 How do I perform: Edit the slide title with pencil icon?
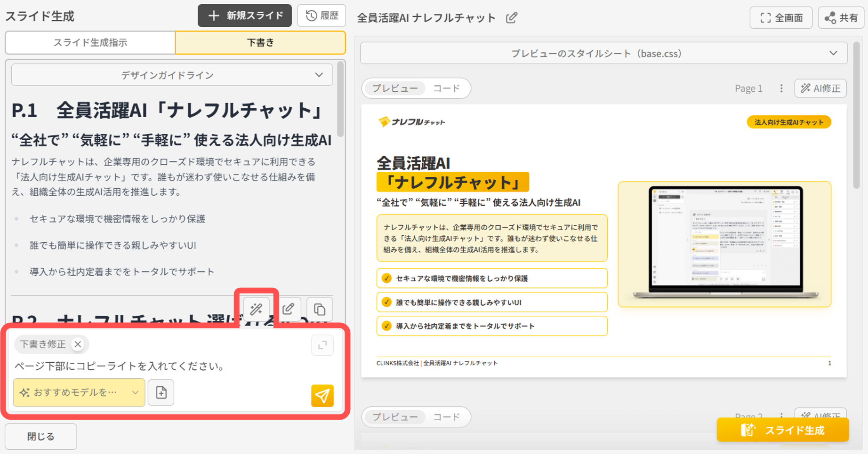pyautogui.click(x=512, y=18)
